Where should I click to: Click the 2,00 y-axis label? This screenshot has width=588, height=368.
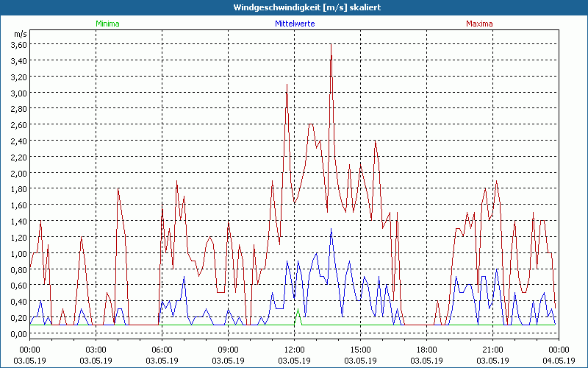coord(18,173)
